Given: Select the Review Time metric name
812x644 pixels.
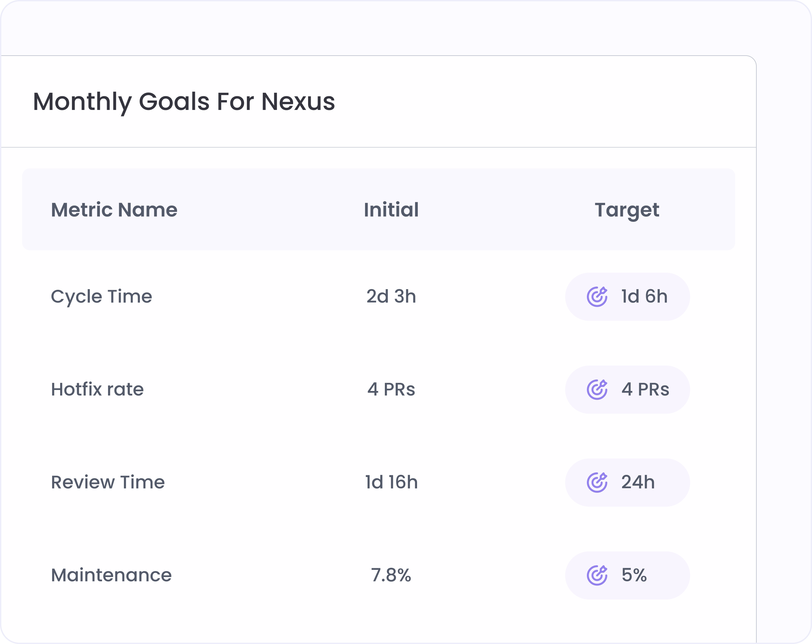Looking at the screenshot, I should (108, 482).
